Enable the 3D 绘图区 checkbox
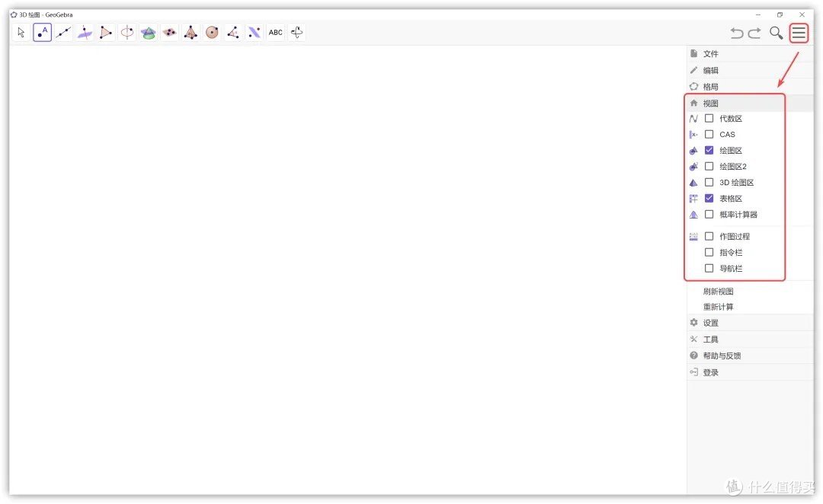The image size is (823, 504). pyautogui.click(x=709, y=183)
